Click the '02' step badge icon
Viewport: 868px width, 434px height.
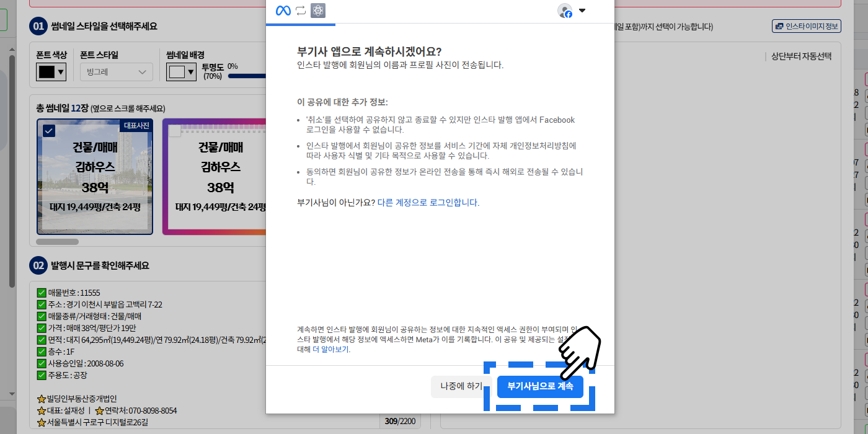pos(38,265)
